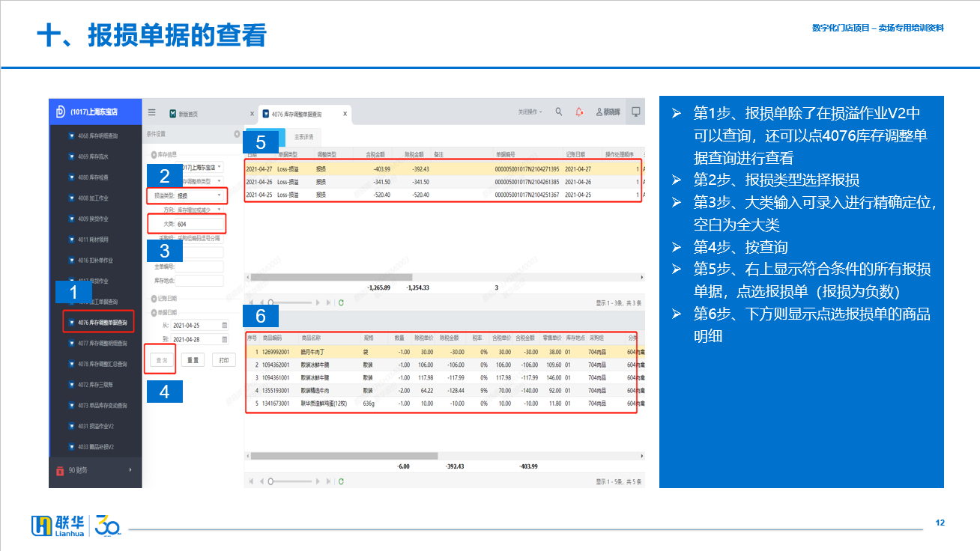Screen dimensions: 980x551
Task: Go to previous page in the lower grid
Action: pyautogui.click(x=261, y=481)
